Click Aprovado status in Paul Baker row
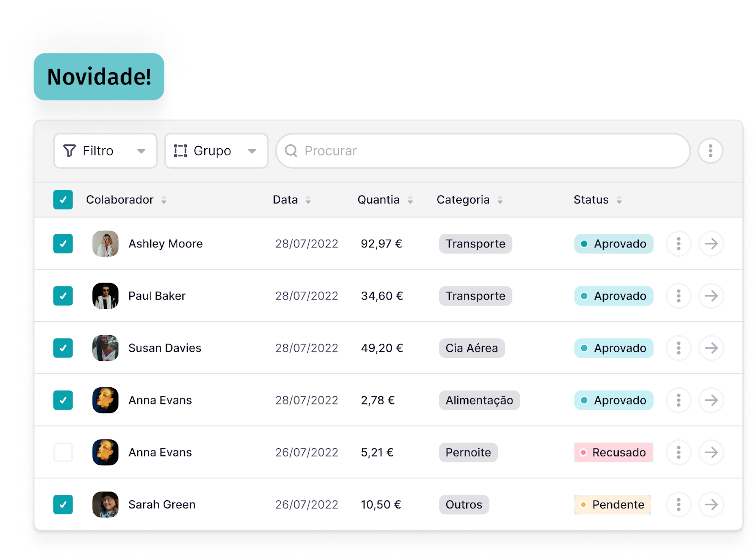The height and width of the screenshot is (555, 756). pyautogui.click(x=613, y=296)
